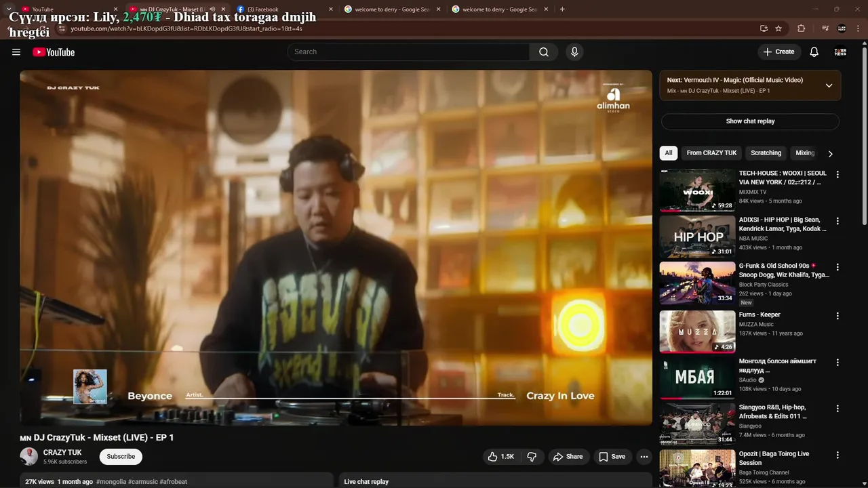Open options menu for Furns - Keeper video
This screenshot has height=488, width=868.
(837, 316)
